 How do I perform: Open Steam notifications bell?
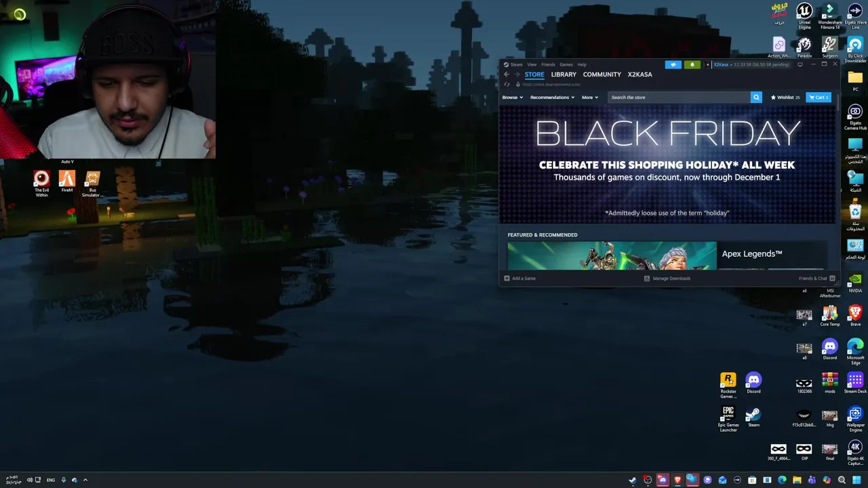(x=692, y=64)
